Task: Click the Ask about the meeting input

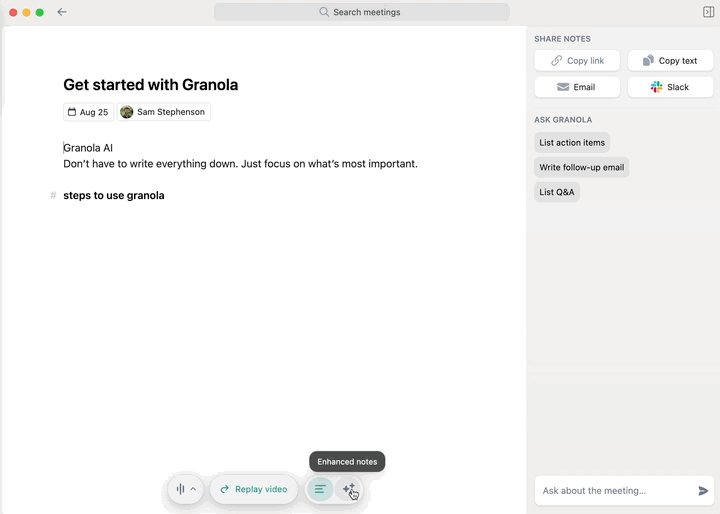Action: click(614, 491)
